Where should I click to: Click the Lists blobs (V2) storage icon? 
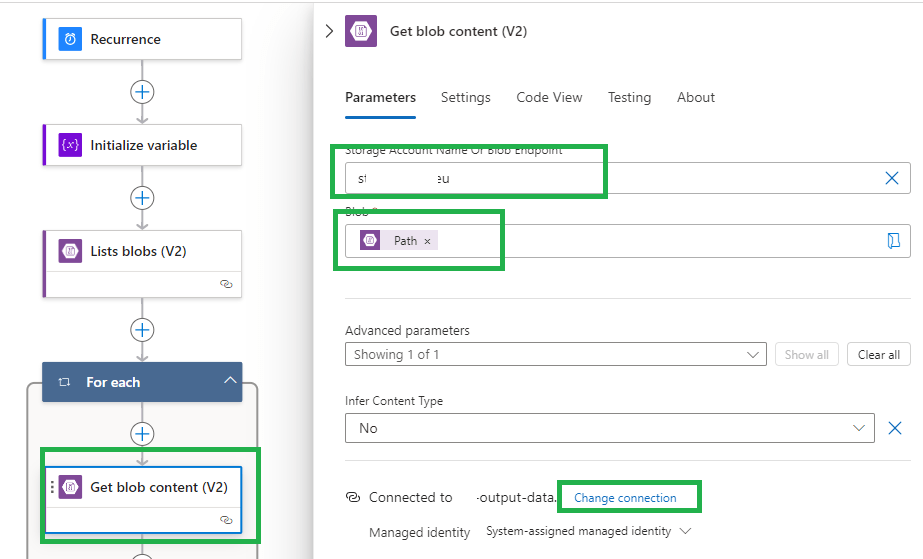(70, 251)
